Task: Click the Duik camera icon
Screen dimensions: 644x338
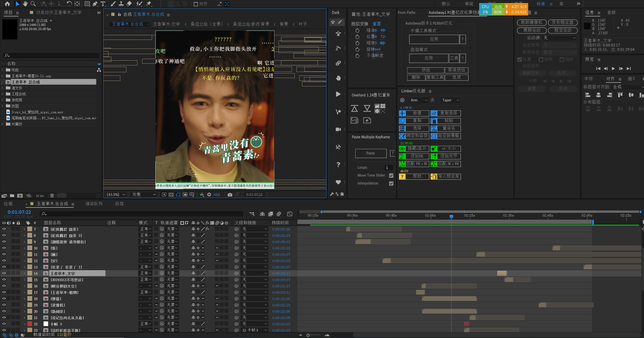Action: coord(338,129)
